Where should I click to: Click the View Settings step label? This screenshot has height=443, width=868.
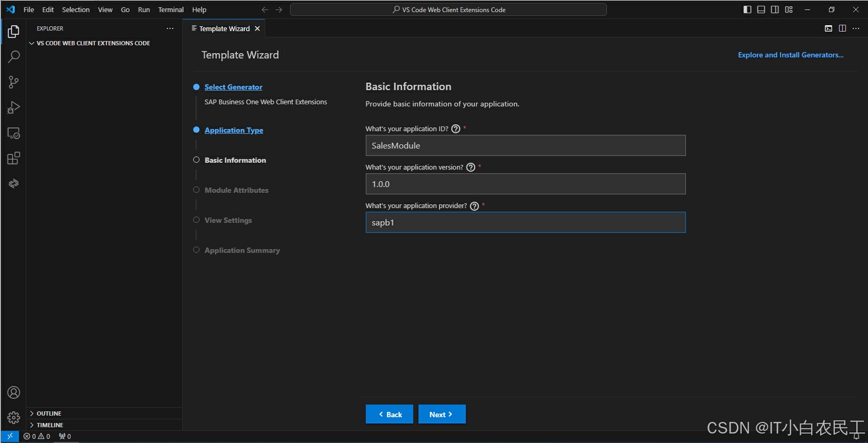pos(228,220)
